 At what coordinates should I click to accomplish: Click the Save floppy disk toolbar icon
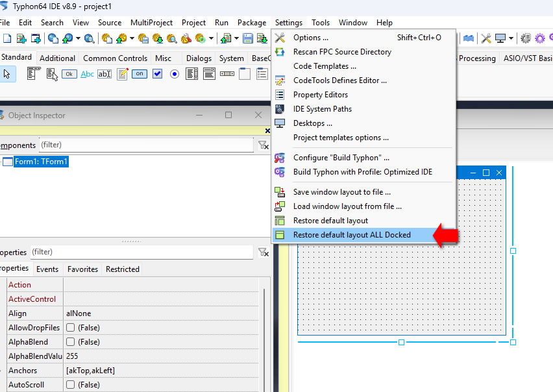point(248,38)
